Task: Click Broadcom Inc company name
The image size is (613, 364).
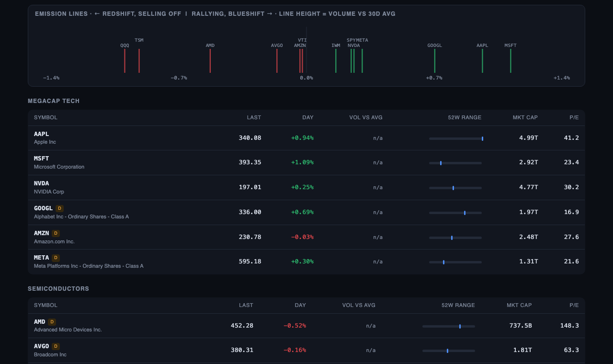Action: tap(50, 354)
